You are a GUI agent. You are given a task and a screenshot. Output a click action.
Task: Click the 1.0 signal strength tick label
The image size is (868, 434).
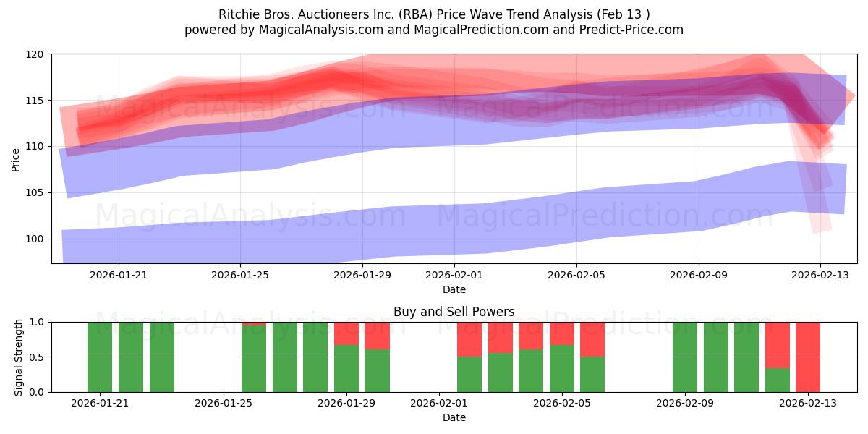tap(38, 322)
